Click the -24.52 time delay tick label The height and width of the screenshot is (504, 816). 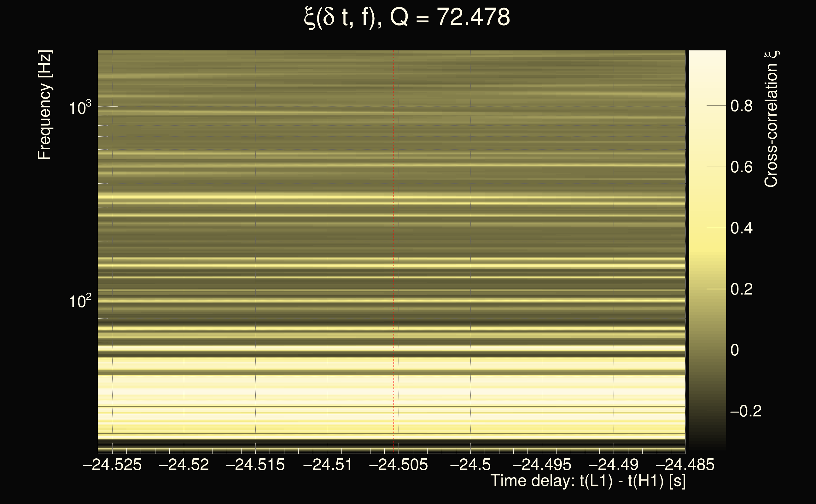tap(184, 465)
